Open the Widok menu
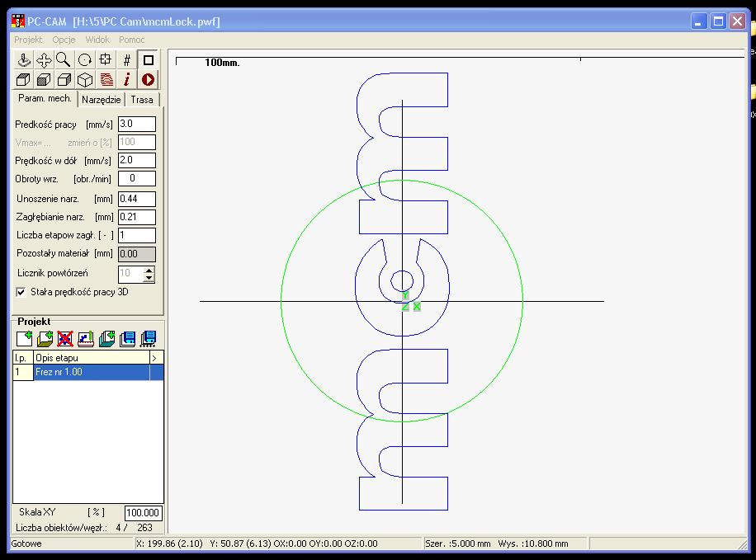Screen dimensions: 756x560 [x=97, y=40]
